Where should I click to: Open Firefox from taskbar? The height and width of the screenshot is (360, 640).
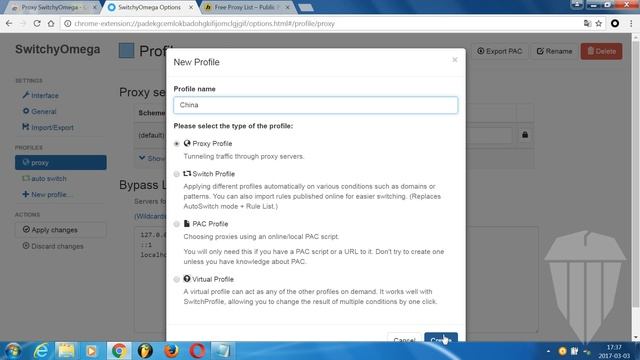(171, 351)
